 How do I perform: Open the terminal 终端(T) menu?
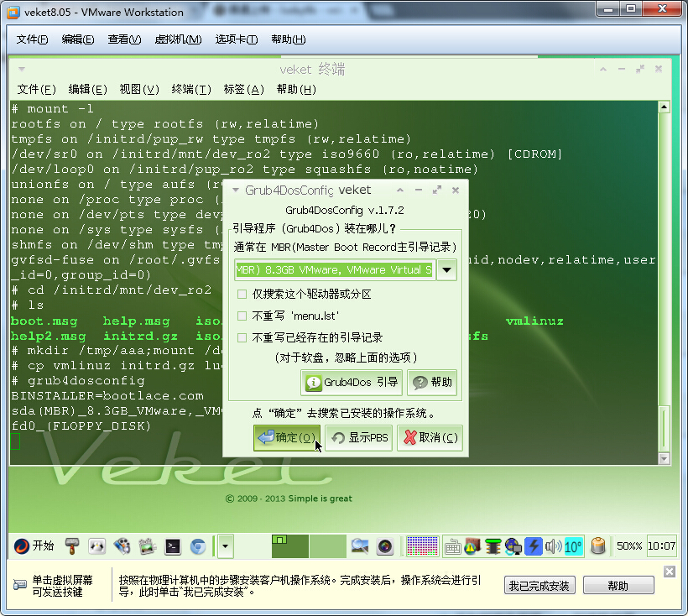point(191,90)
